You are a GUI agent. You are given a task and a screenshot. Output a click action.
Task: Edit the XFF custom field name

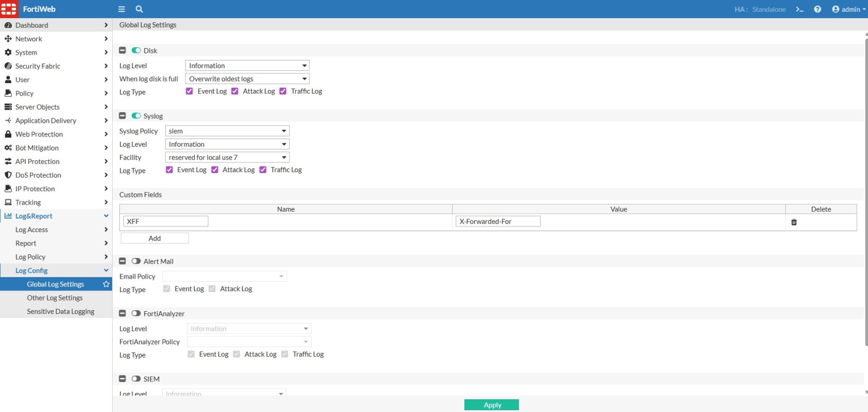pyautogui.click(x=166, y=221)
